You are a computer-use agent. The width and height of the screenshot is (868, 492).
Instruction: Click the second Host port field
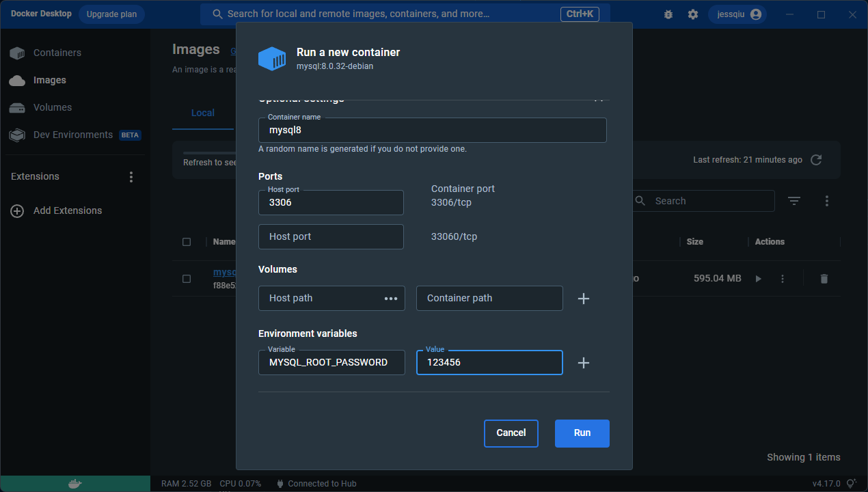tap(331, 237)
